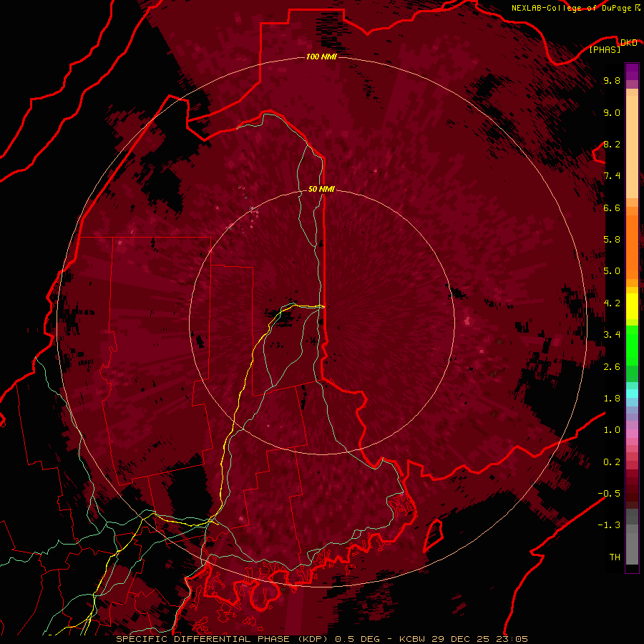
Task: Click the 5.8 color scale value
Action: (612, 240)
